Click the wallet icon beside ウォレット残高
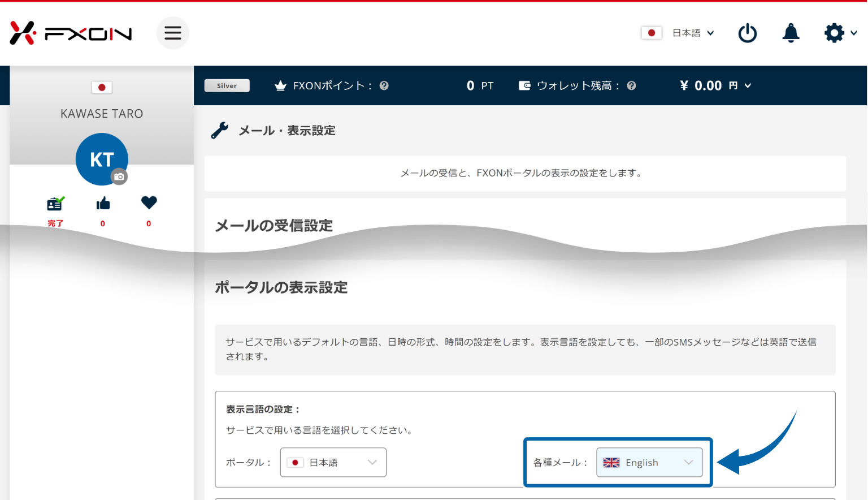The image size is (868, 500). pyautogui.click(x=524, y=85)
